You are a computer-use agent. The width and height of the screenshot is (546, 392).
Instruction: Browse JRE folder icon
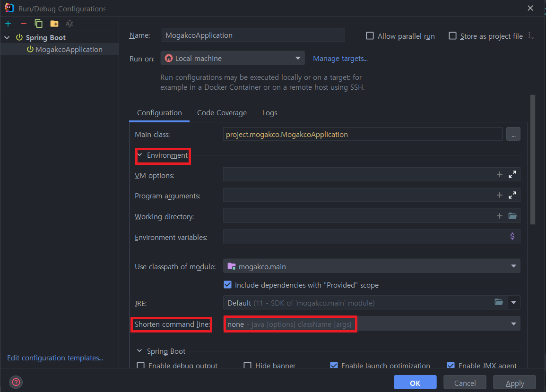tap(499, 302)
